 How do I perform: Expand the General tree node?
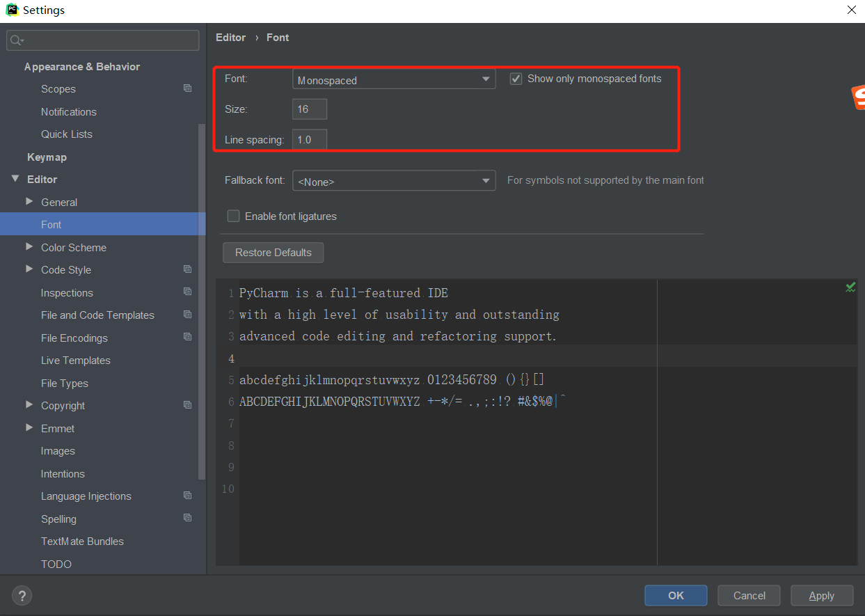pyautogui.click(x=29, y=202)
